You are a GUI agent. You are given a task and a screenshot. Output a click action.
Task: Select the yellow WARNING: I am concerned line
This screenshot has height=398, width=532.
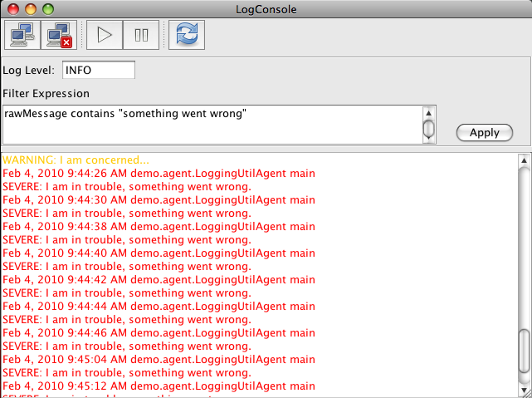pyautogui.click(x=76, y=160)
